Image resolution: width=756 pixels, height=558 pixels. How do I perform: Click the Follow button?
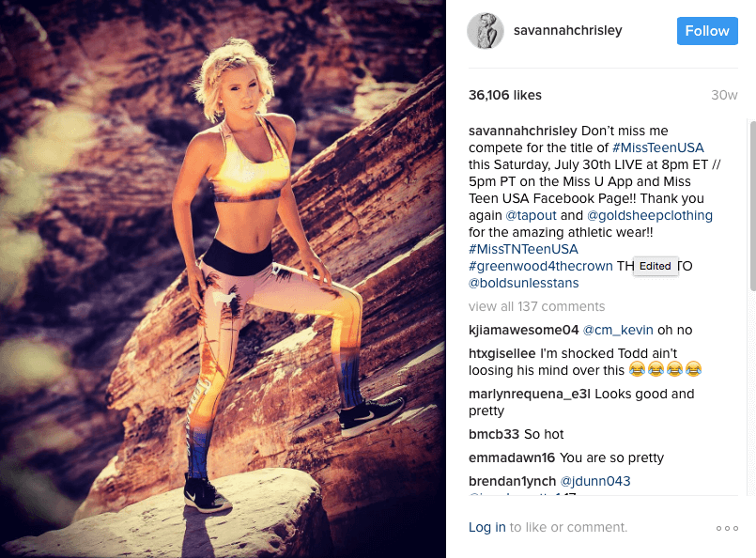(707, 31)
